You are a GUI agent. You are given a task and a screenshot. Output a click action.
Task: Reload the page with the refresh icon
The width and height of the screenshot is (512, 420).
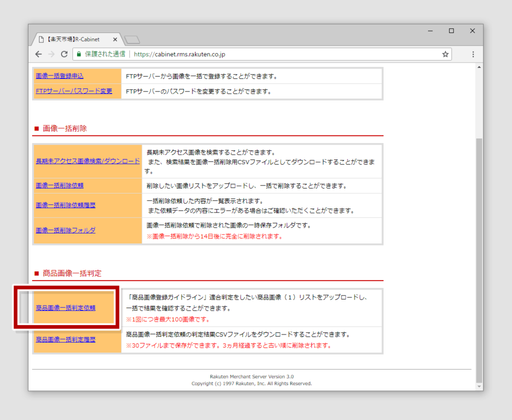coord(64,54)
